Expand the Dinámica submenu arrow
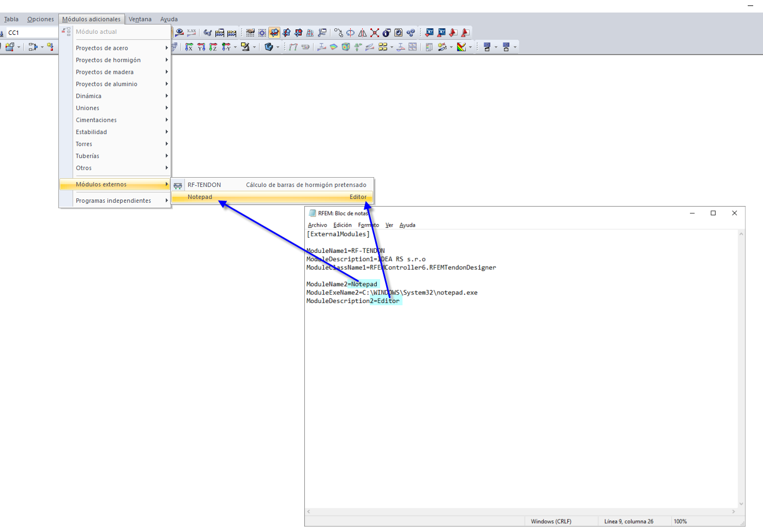The height and width of the screenshot is (532, 763). click(166, 95)
